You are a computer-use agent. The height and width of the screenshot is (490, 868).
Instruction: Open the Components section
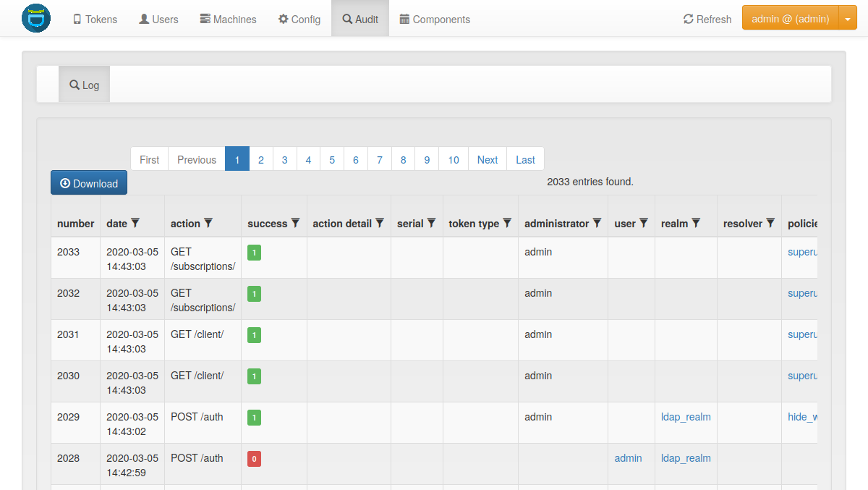click(x=435, y=19)
